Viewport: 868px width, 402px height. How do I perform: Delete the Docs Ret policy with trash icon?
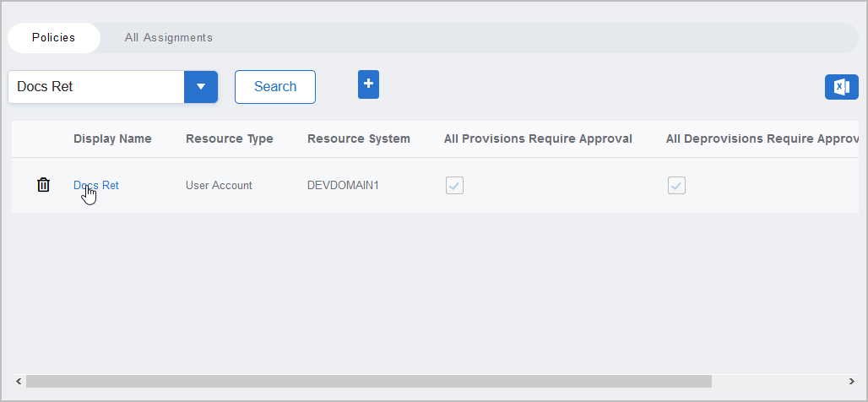44,185
